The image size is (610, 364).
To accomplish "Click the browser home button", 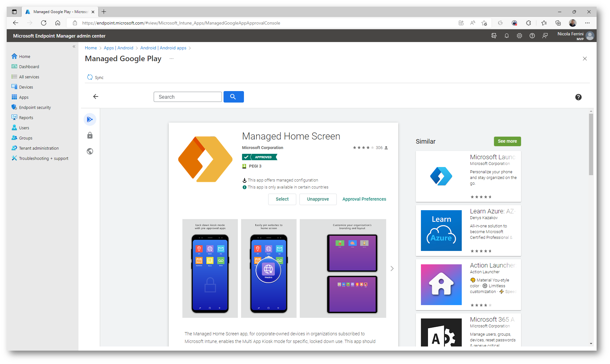I will coord(58,23).
